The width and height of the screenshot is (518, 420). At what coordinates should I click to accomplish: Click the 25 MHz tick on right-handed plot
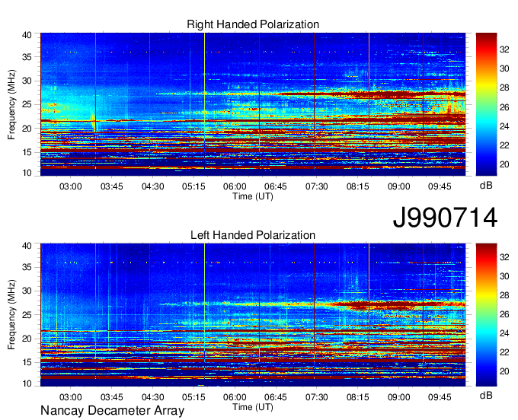coord(27,104)
